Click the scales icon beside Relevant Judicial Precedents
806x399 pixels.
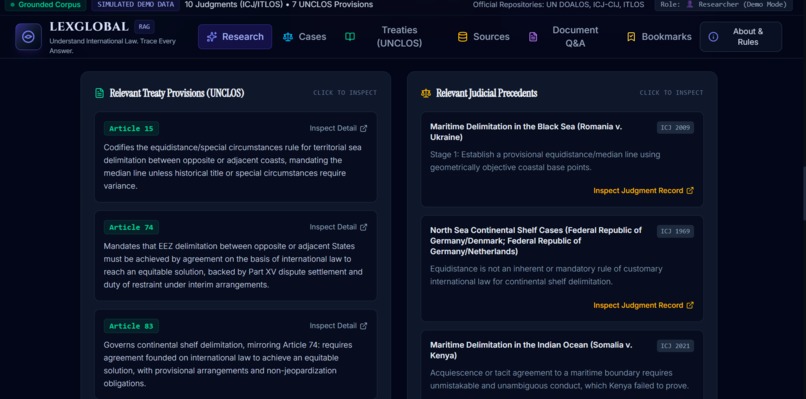(x=426, y=93)
